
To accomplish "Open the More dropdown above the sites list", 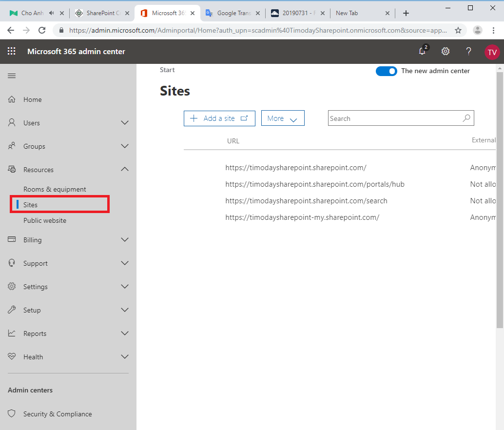I will click(283, 118).
